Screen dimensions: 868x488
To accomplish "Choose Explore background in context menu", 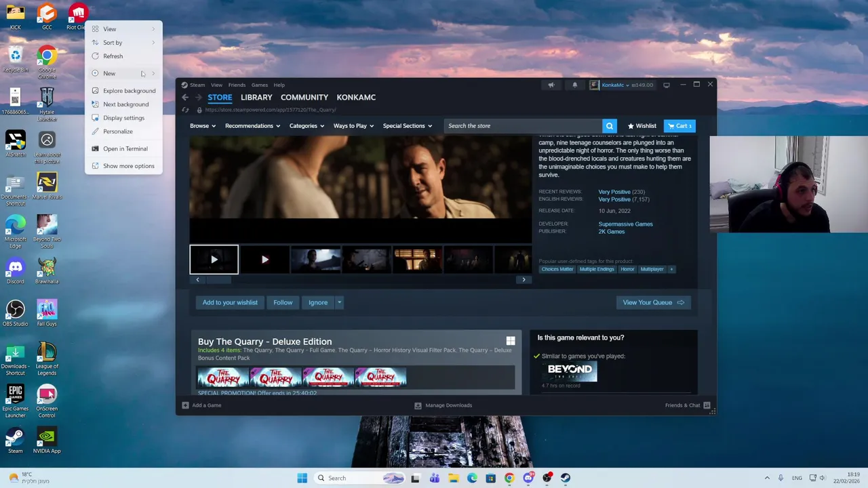I will click(123, 91).
